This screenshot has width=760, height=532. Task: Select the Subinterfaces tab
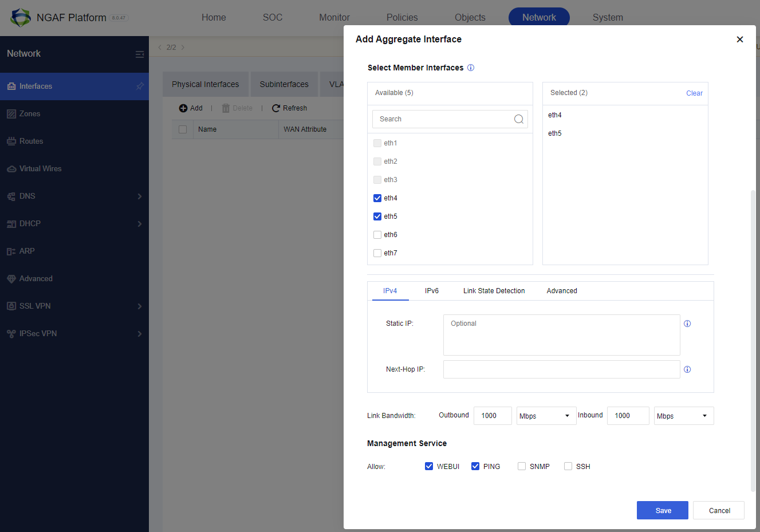pyautogui.click(x=284, y=84)
